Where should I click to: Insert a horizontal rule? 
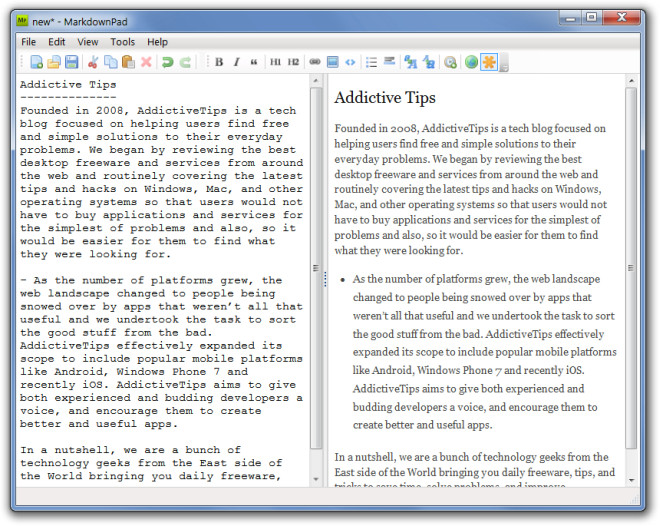[389, 61]
